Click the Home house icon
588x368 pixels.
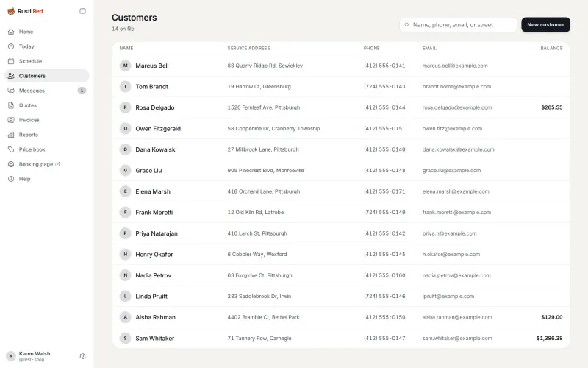[x=11, y=32]
